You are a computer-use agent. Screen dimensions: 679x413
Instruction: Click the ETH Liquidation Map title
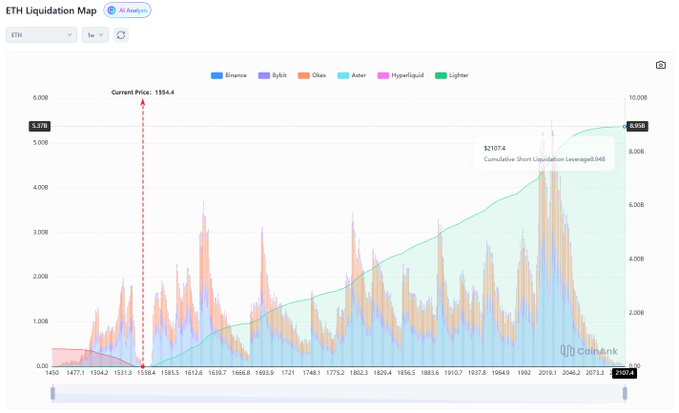(x=51, y=10)
